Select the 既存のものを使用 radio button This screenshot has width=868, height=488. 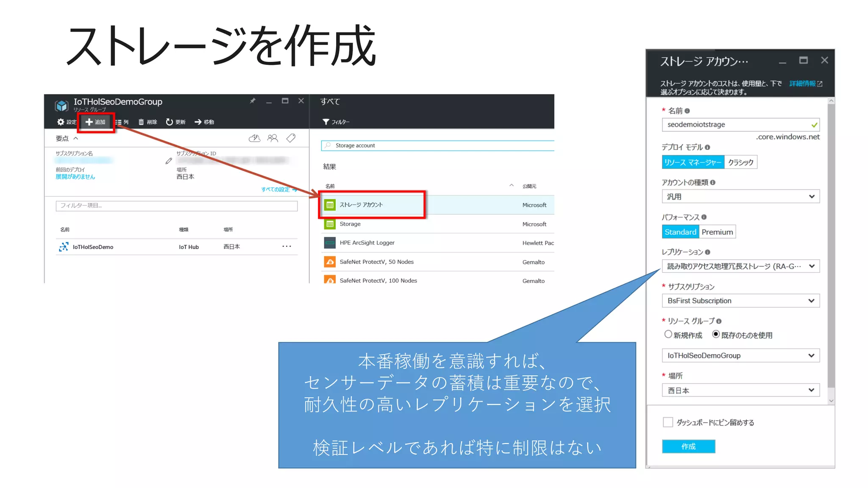716,334
